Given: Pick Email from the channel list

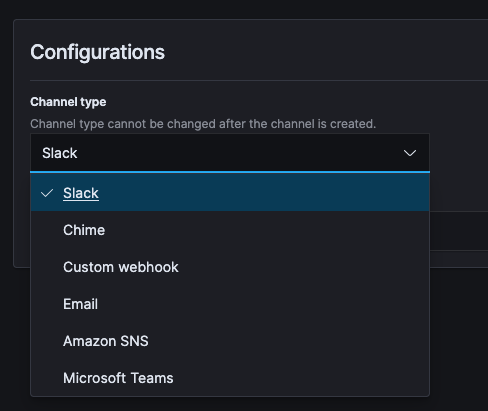Looking at the screenshot, I should [80, 304].
